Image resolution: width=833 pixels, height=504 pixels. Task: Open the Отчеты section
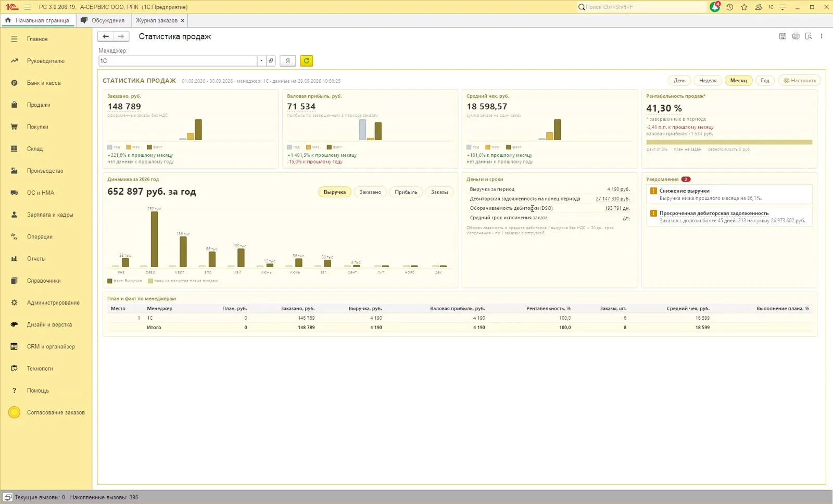pos(36,259)
